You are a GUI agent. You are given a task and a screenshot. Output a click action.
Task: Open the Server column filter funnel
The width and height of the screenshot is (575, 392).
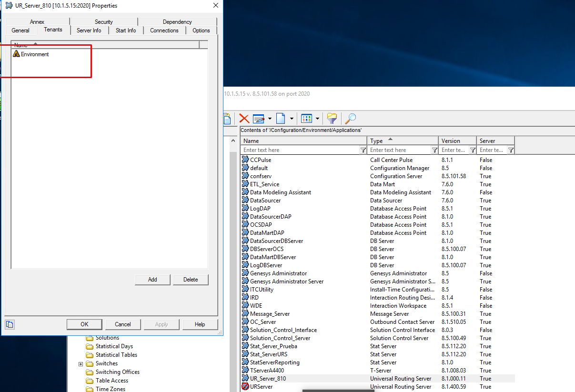click(511, 150)
